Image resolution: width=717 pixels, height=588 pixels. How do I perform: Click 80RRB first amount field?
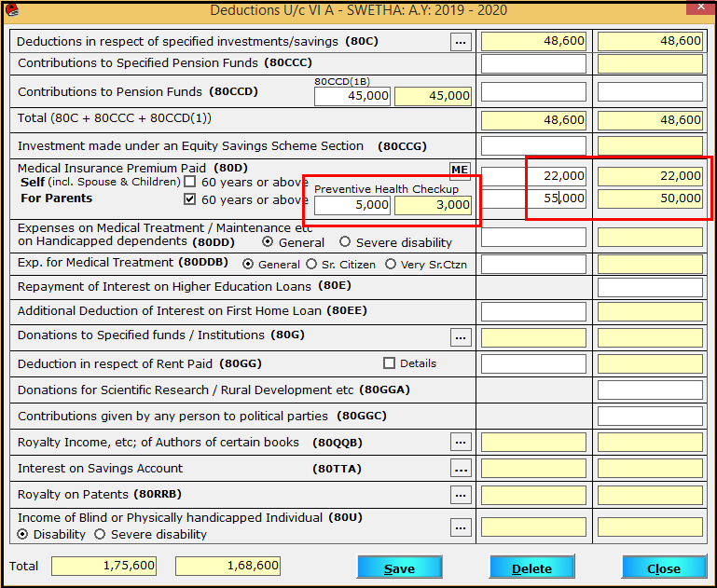(x=533, y=495)
